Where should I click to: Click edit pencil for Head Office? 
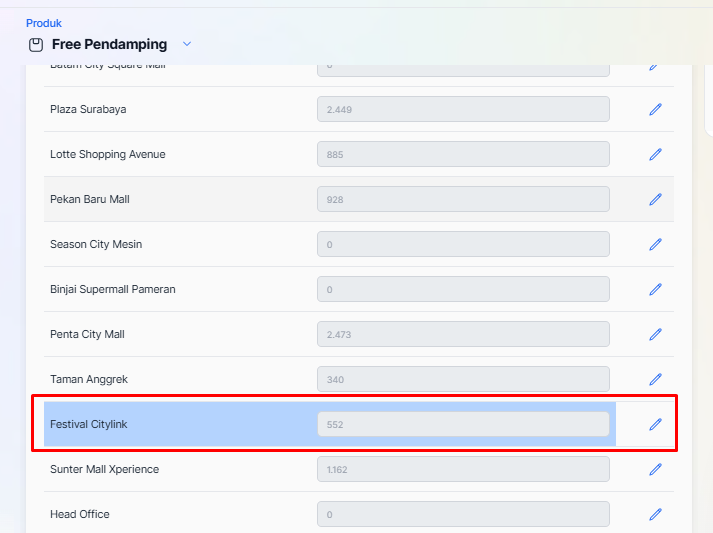[x=655, y=514]
